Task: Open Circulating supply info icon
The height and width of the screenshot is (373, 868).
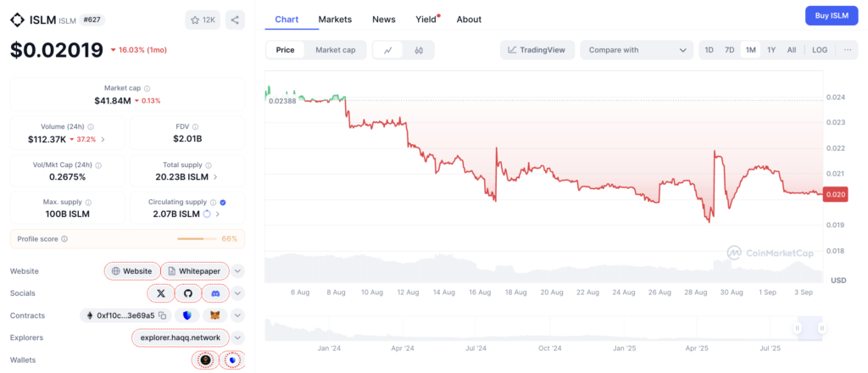Action: 213,203
